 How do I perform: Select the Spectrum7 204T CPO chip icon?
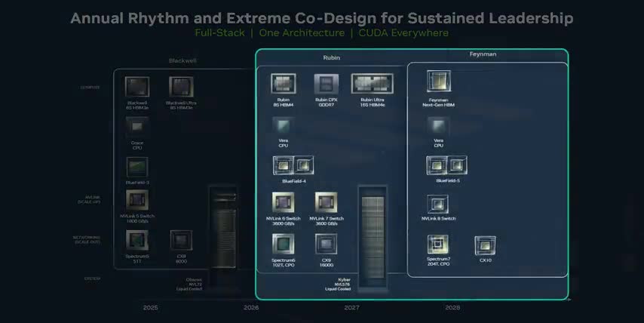coord(438,245)
